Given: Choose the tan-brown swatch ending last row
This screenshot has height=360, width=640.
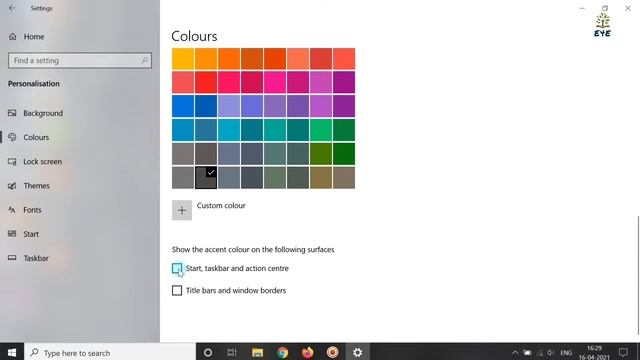Looking at the screenshot, I should tap(344, 178).
